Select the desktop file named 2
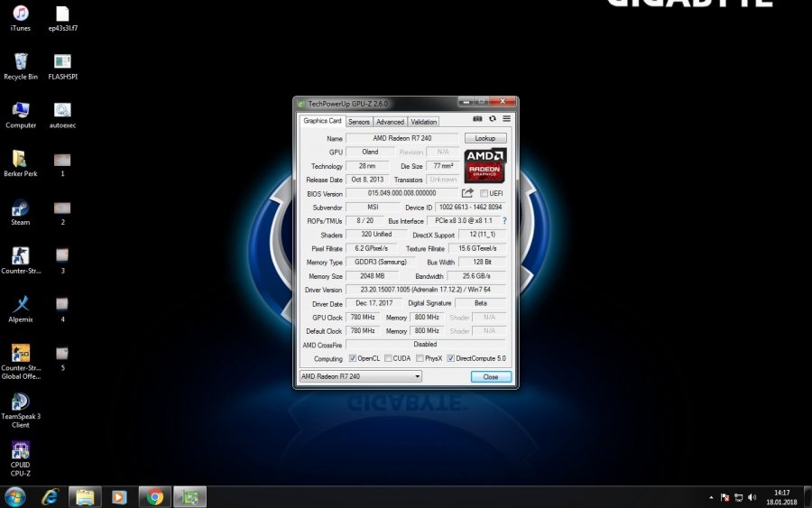 pos(62,212)
